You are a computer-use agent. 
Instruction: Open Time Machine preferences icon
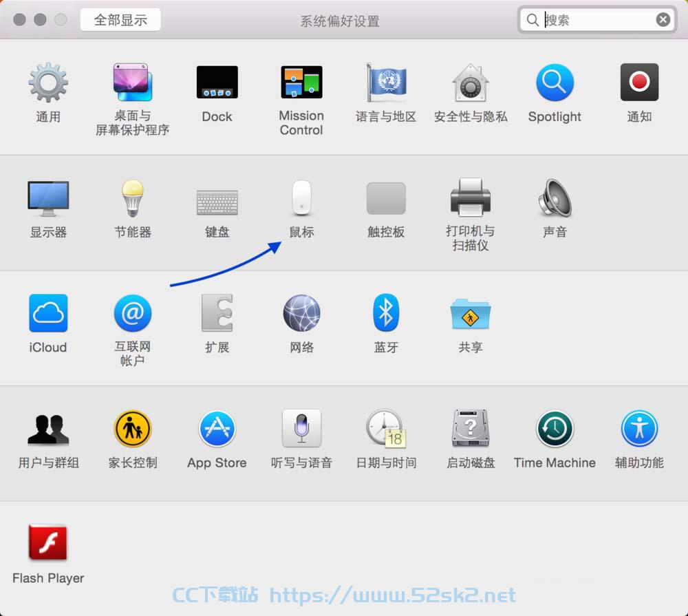[x=555, y=429]
